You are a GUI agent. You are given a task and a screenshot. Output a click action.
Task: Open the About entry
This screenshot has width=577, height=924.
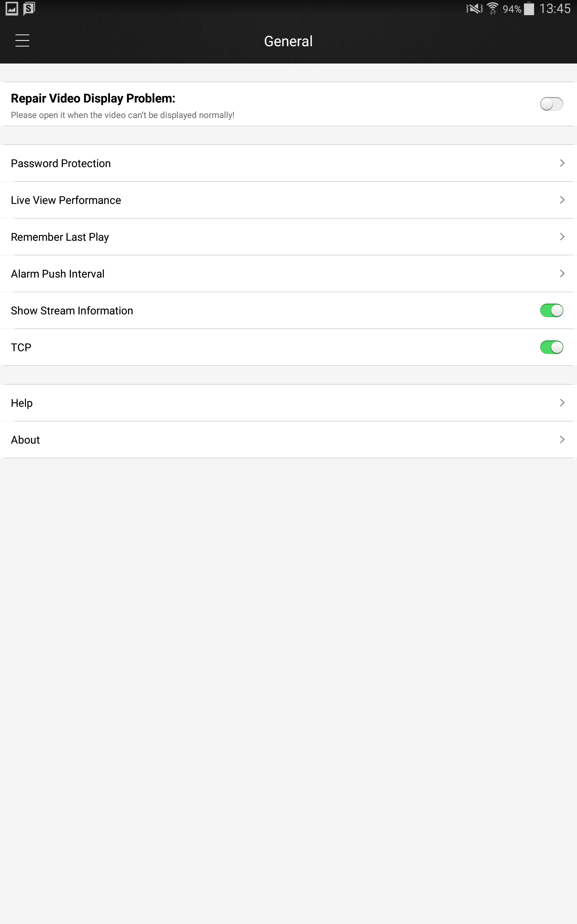pos(288,440)
